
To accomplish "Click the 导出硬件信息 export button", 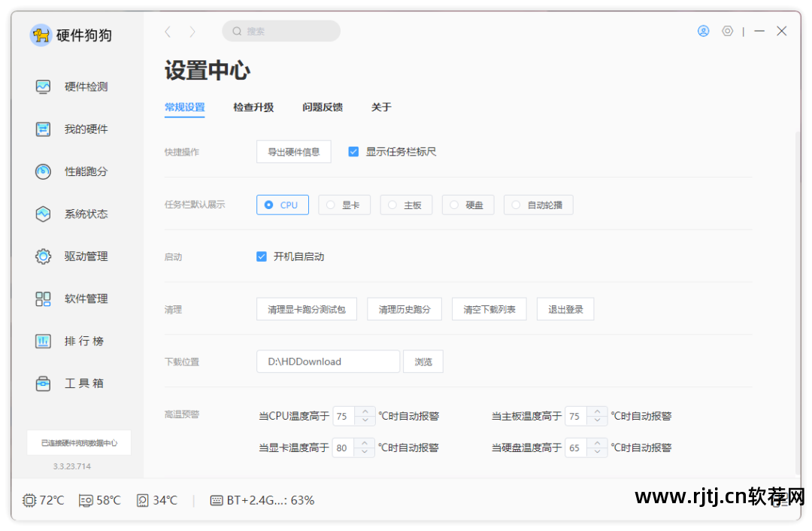I will click(293, 151).
